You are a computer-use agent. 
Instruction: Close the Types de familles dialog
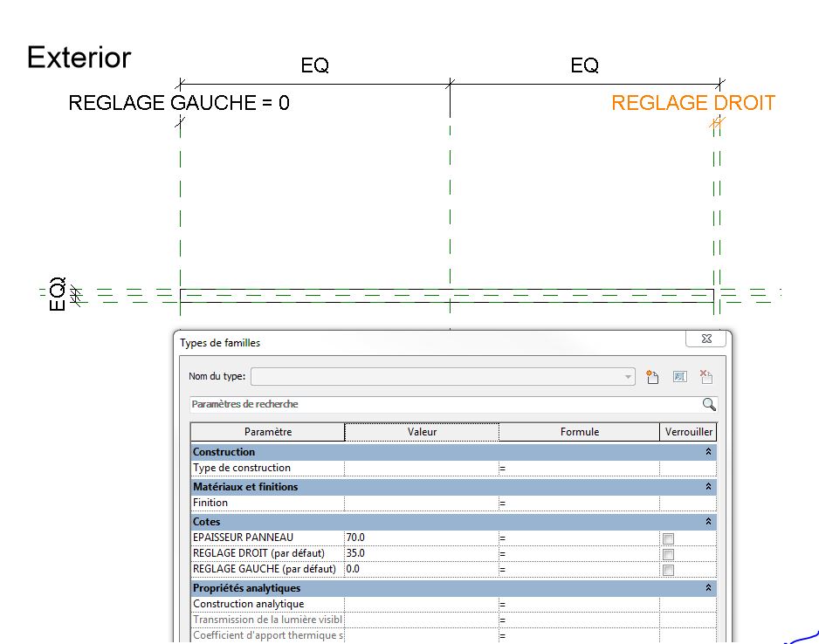click(705, 339)
